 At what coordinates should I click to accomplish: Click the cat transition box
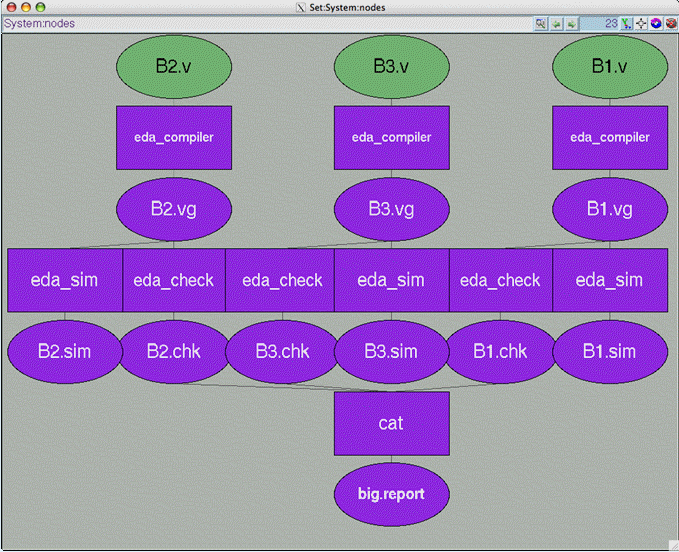(391, 423)
